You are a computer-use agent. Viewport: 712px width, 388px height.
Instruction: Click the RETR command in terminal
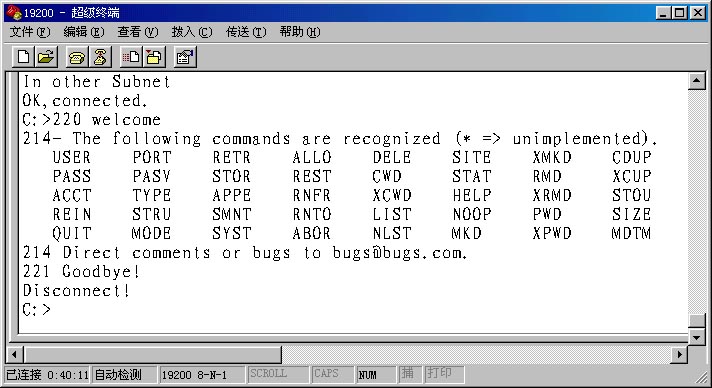click(232, 157)
